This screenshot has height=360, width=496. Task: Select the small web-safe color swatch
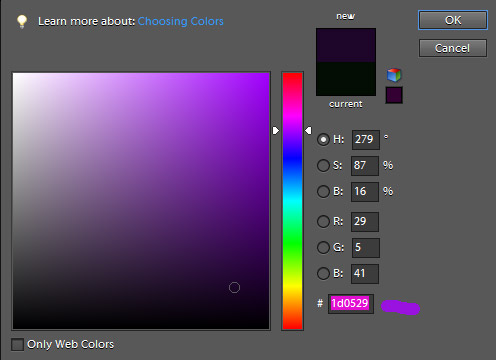[x=394, y=95]
